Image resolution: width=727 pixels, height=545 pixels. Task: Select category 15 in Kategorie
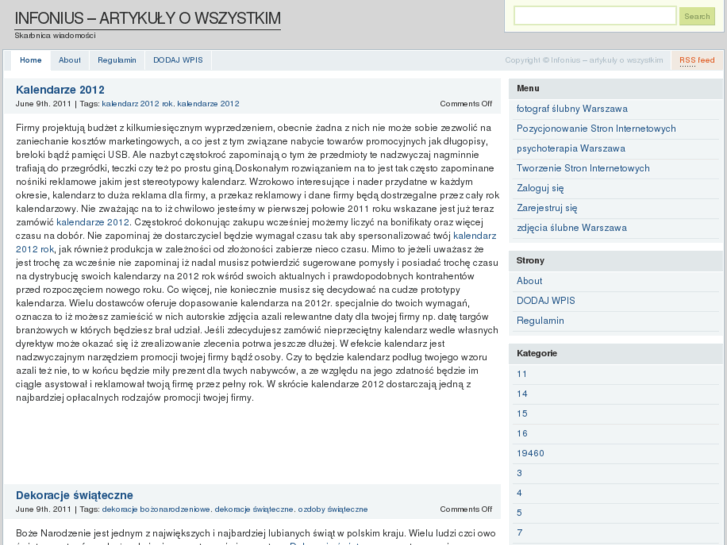pyautogui.click(x=522, y=414)
